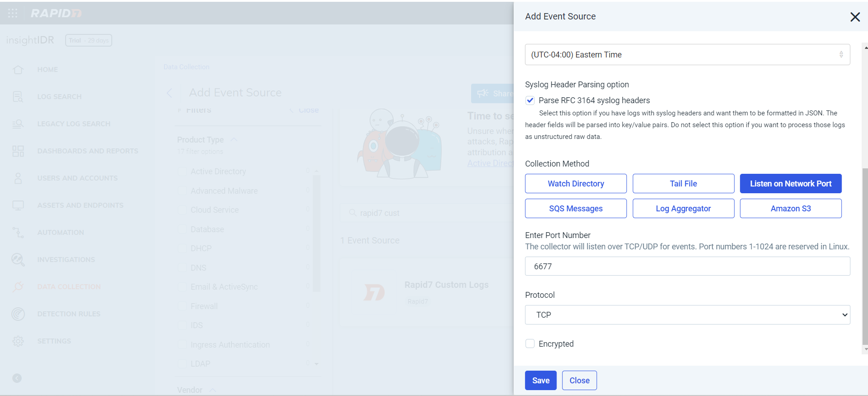
Task: Select Tail File collection method
Action: (683, 184)
